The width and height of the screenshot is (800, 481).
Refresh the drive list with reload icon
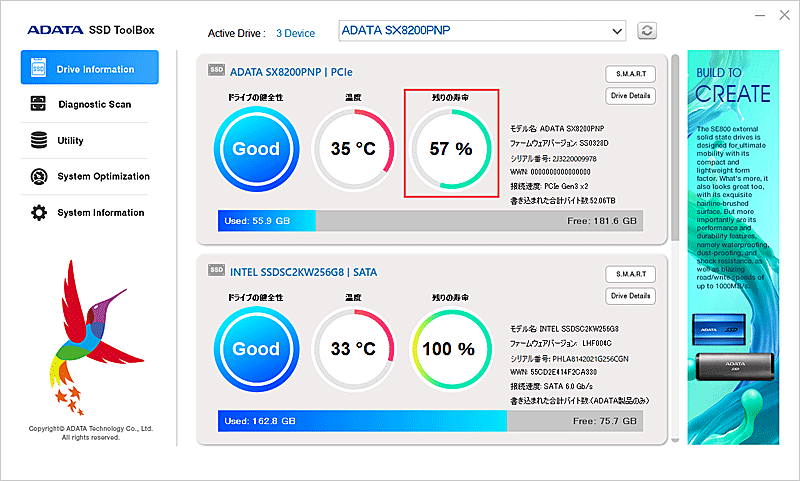(647, 31)
